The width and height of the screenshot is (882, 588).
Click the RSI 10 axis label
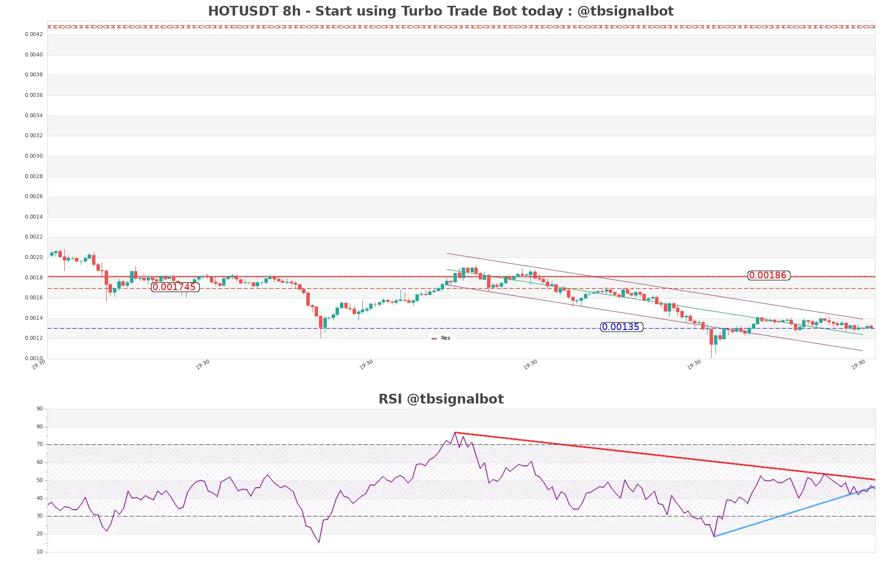pyautogui.click(x=39, y=552)
